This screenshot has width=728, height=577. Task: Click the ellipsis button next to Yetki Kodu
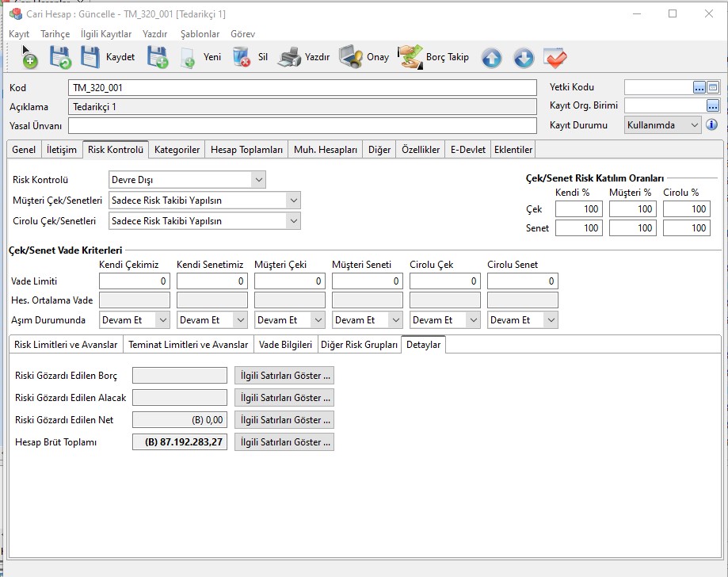point(699,87)
